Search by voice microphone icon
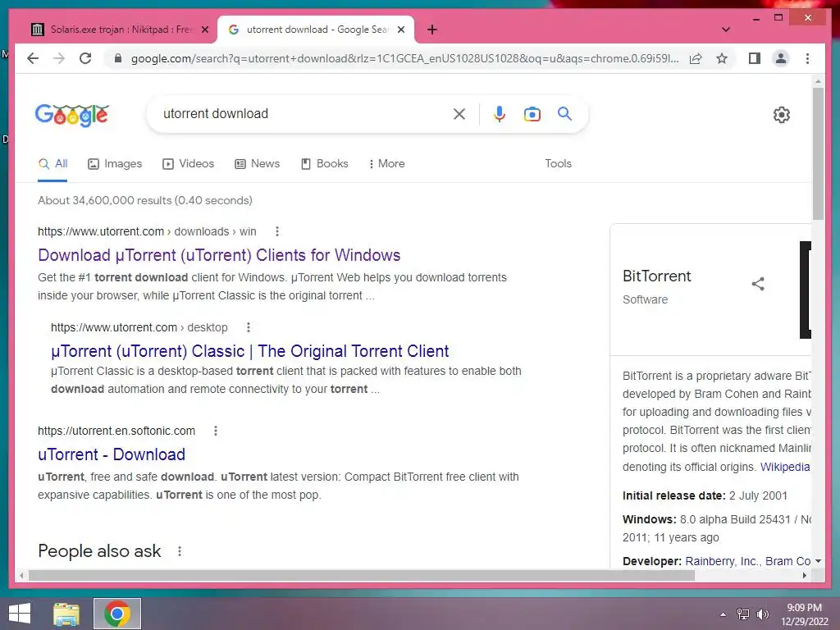 [500, 114]
